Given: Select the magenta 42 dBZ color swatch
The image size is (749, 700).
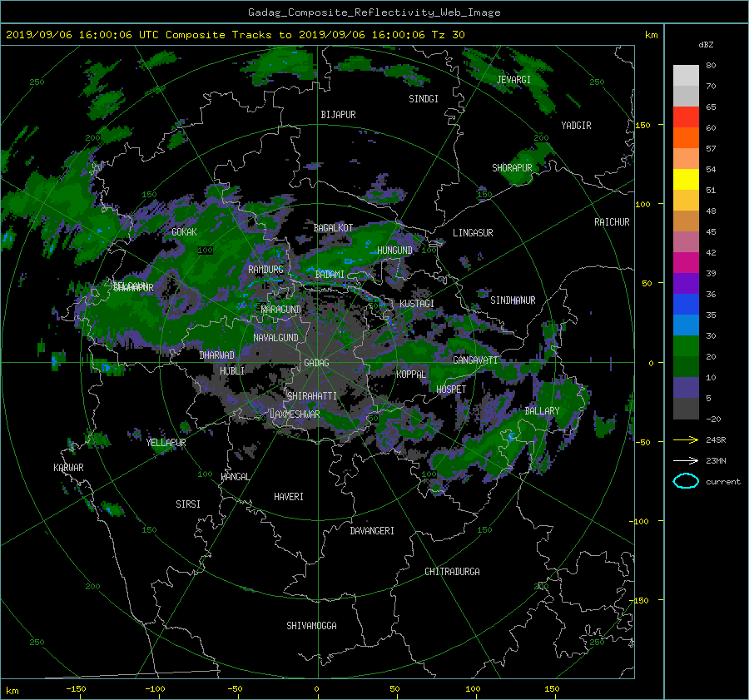Looking at the screenshot, I should tap(686, 263).
